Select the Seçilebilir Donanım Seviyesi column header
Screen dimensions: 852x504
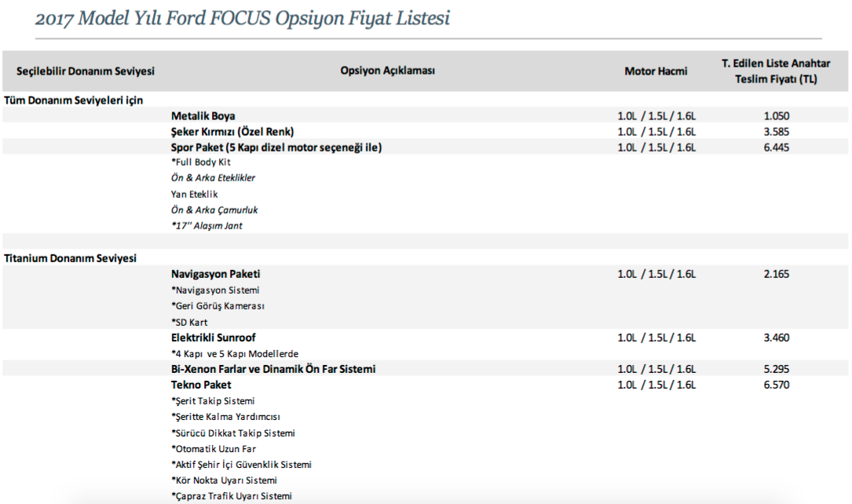pos(86,71)
